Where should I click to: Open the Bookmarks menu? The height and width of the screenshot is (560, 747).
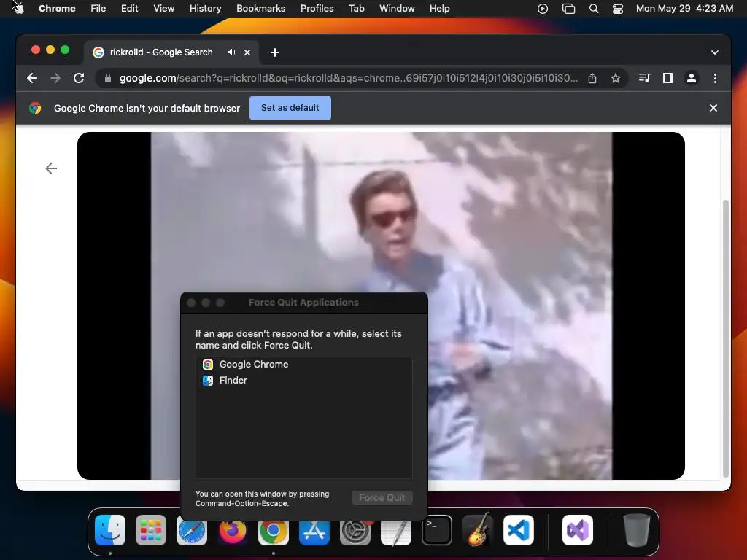pos(260,8)
